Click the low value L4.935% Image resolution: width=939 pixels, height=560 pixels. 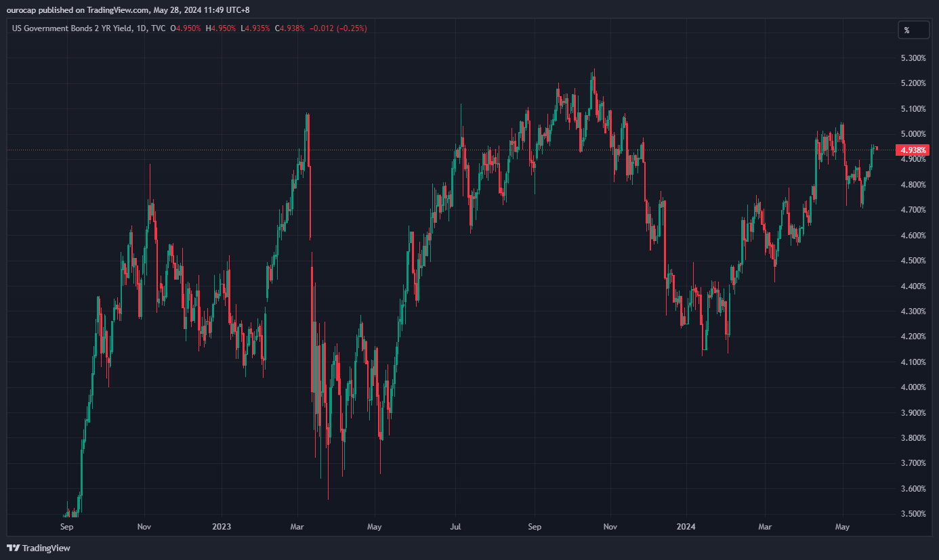coord(255,28)
